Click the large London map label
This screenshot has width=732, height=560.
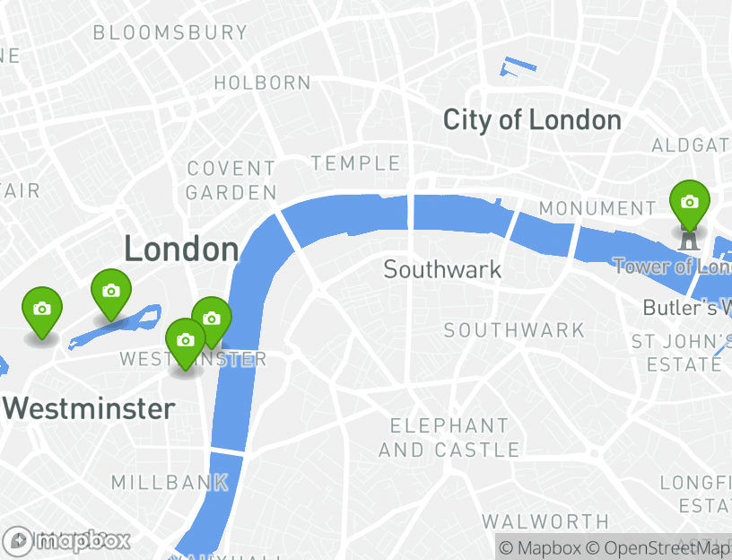[x=181, y=249]
